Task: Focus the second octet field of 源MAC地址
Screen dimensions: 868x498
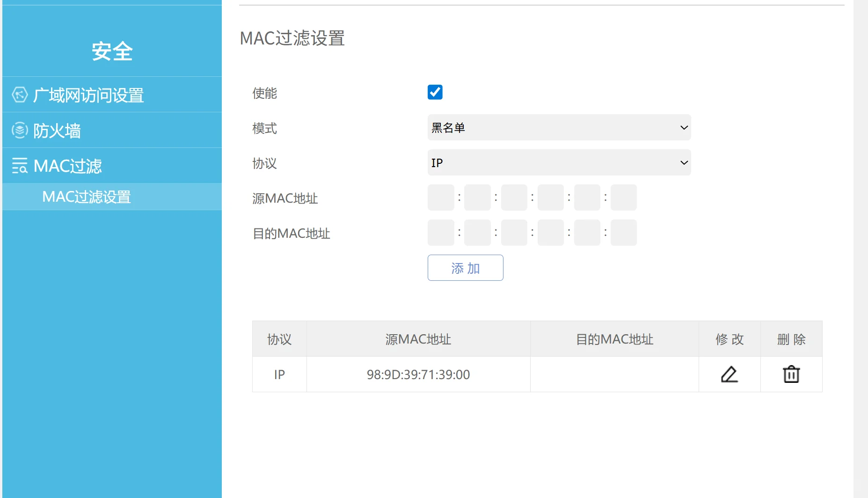Action: [x=477, y=198]
